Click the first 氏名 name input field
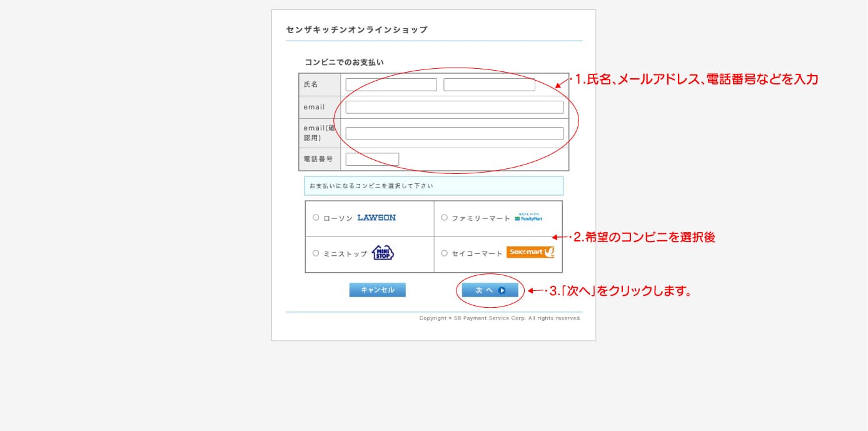 [391, 84]
